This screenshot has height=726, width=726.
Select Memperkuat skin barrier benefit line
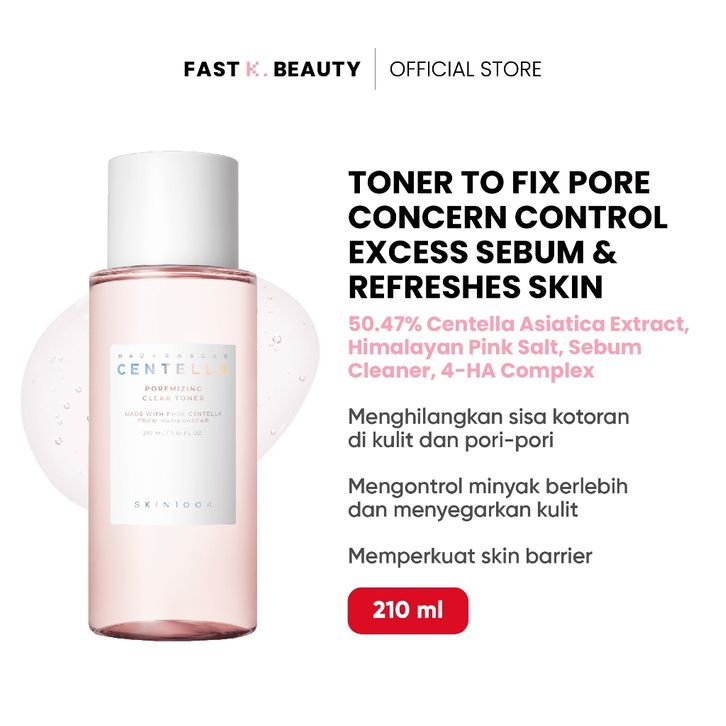coord(470,556)
